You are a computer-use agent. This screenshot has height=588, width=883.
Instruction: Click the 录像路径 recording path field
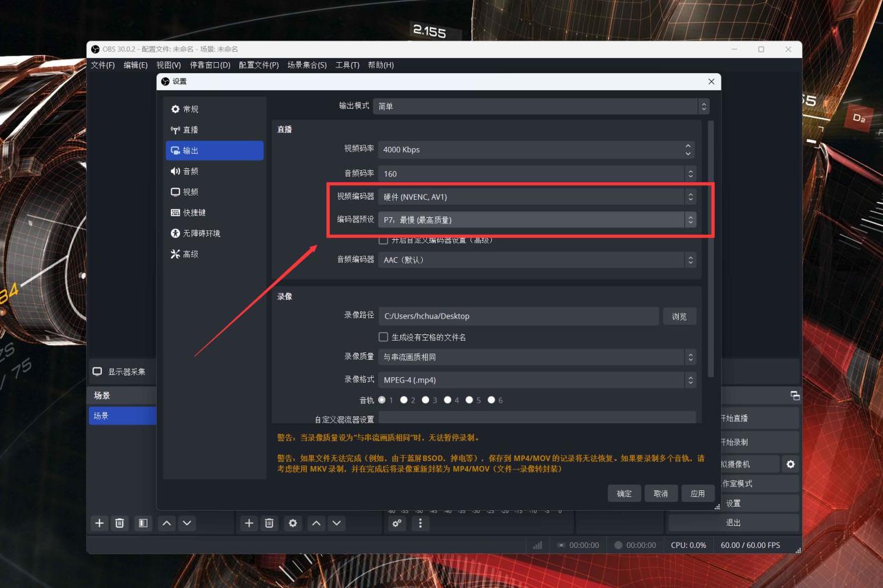(519, 316)
